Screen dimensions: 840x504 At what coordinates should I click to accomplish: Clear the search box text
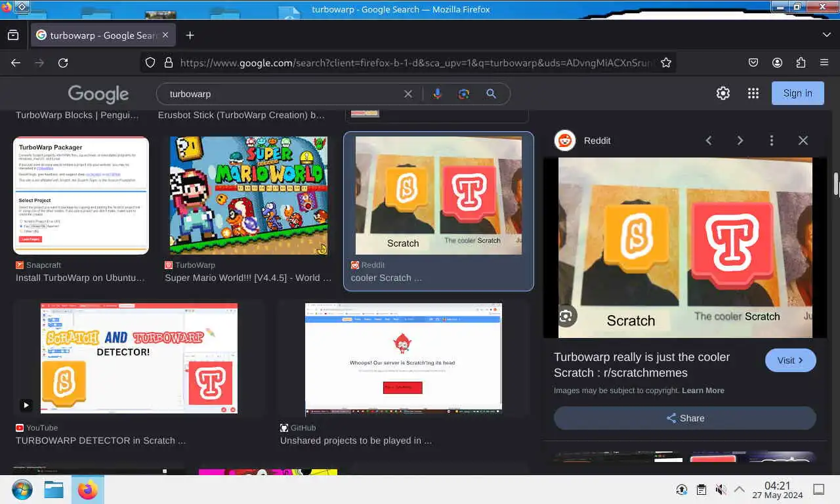[x=408, y=94]
